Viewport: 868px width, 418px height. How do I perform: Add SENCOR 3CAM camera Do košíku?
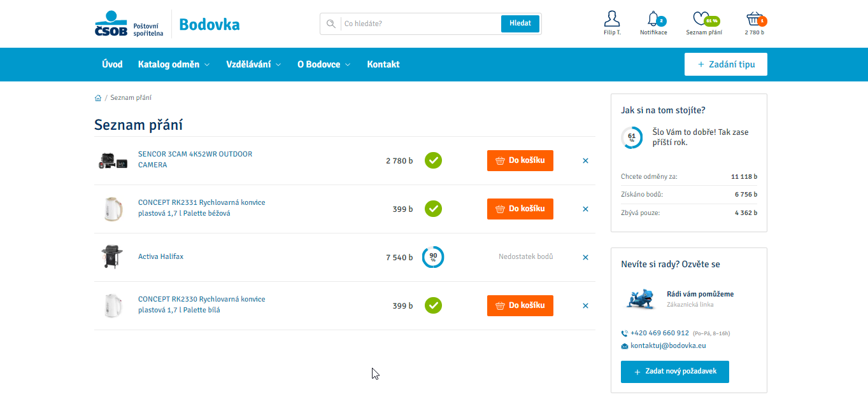click(x=520, y=160)
